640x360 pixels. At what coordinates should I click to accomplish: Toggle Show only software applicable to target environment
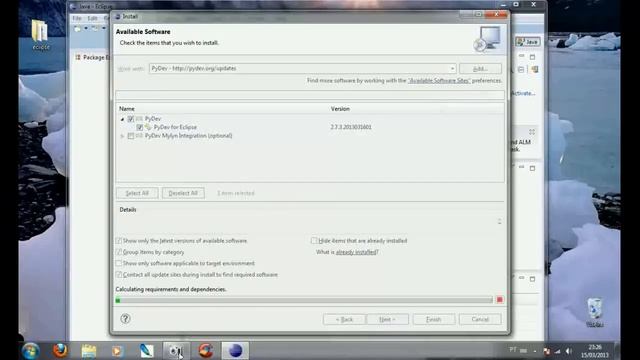point(119,263)
